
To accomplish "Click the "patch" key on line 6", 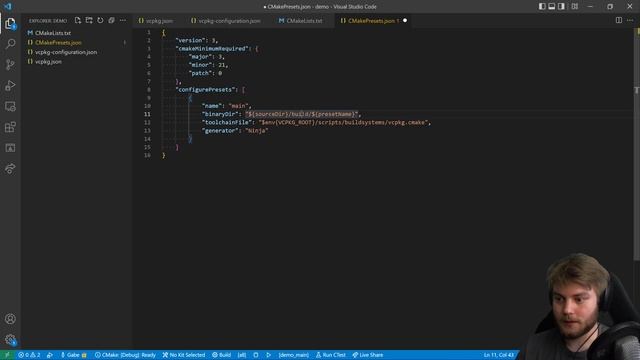I will pos(199,73).
